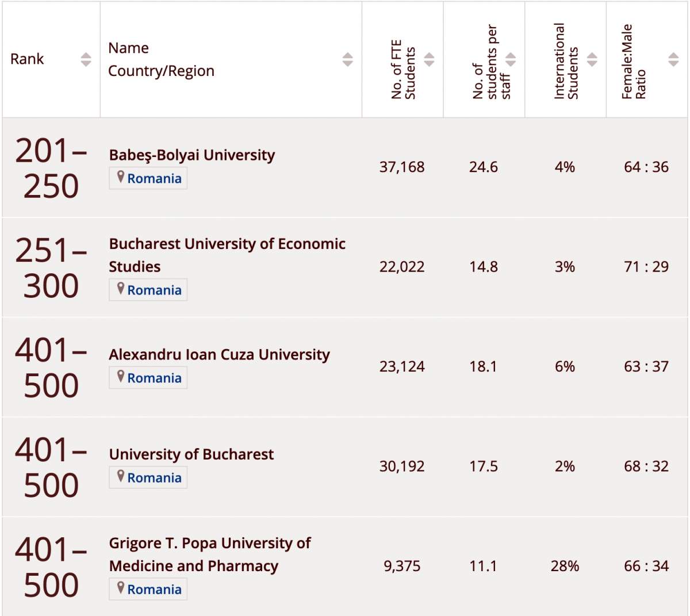Sort by Name Country/Region arrows

[x=347, y=59]
